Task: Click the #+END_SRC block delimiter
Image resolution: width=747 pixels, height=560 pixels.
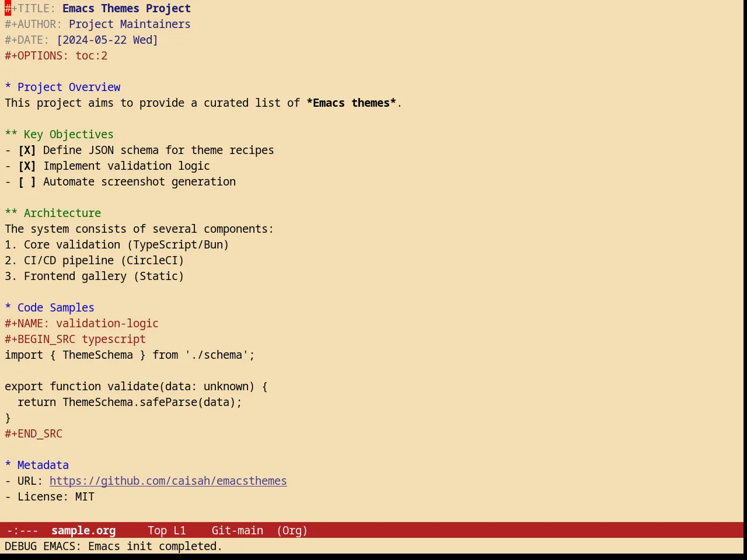Action: click(x=33, y=434)
